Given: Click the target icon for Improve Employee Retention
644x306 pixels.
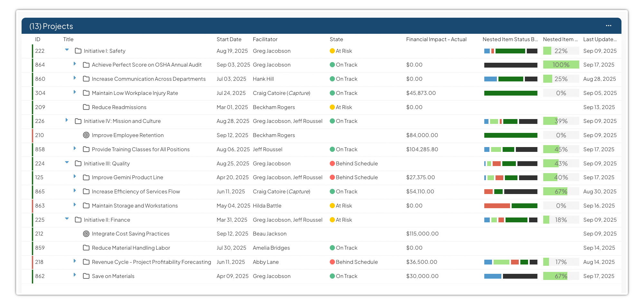Looking at the screenshot, I should pyautogui.click(x=86, y=135).
